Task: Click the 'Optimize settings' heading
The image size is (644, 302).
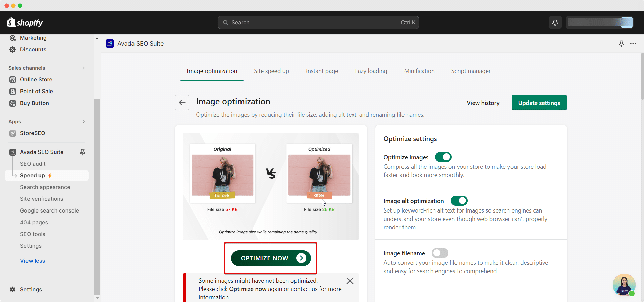Action: coord(410,139)
